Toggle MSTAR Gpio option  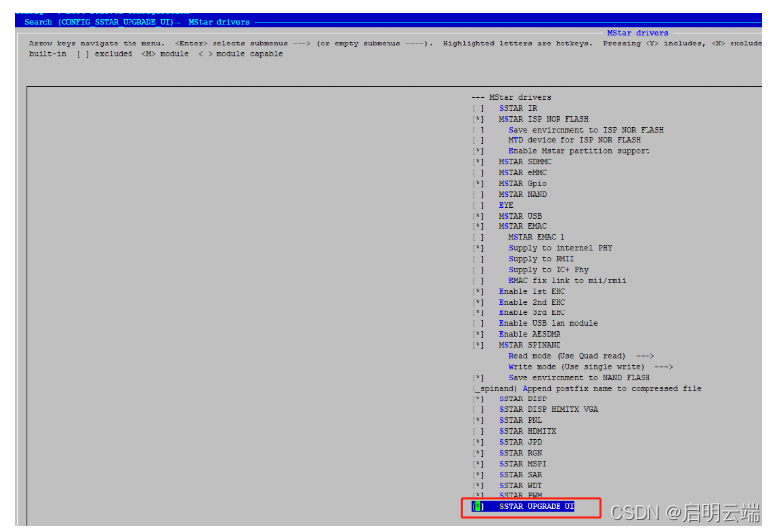click(478, 184)
